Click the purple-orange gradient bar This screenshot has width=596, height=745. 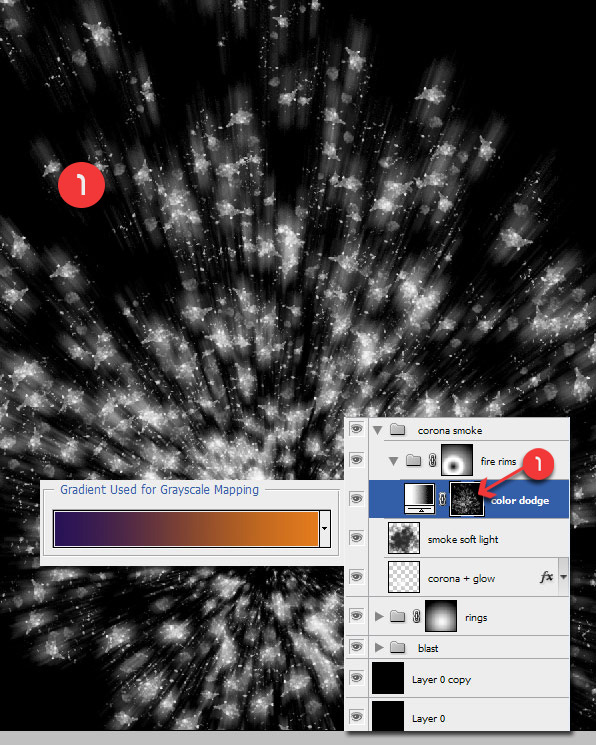point(186,529)
